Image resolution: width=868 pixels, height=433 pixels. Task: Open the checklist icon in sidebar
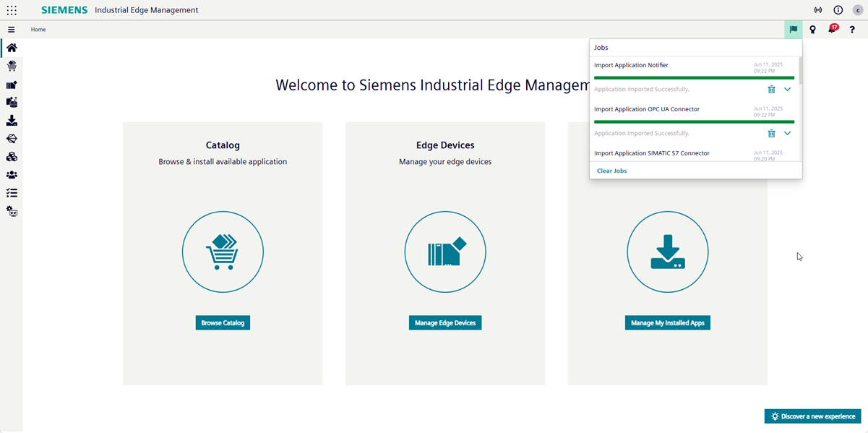coord(12,193)
